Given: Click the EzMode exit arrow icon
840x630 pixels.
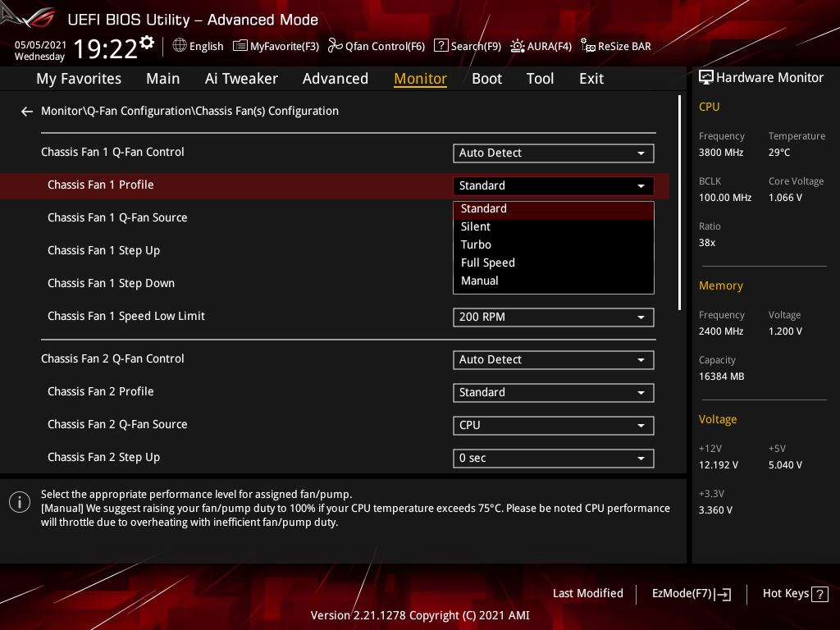Looking at the screenshot, I should tap(723, 594).
